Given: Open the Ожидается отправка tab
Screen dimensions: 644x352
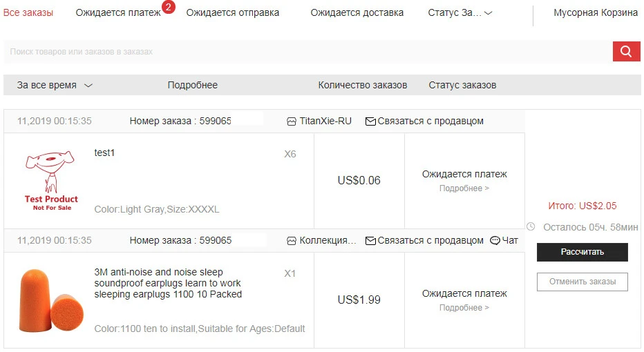Looking at the screenshot, I should [x=232, y=12].
